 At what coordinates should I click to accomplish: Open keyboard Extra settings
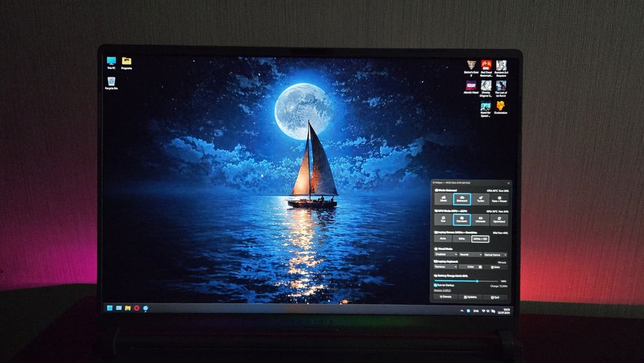(x=496, y=267)
